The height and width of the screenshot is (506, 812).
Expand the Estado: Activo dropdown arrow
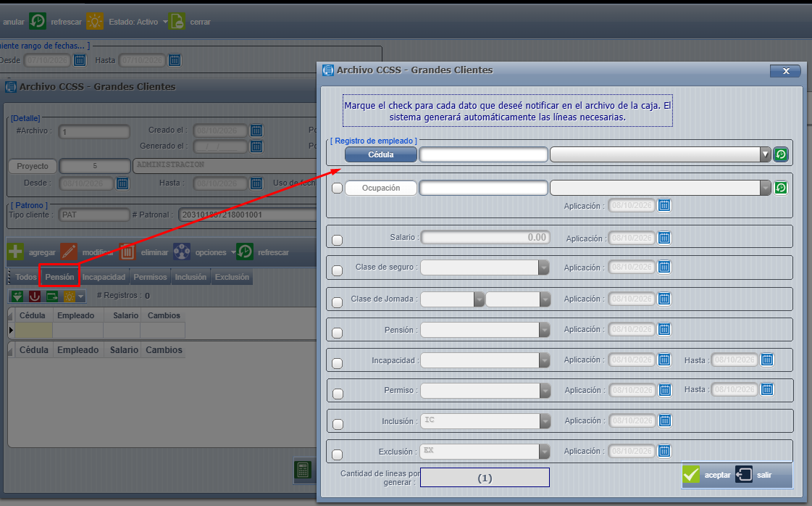pos(165,22)
